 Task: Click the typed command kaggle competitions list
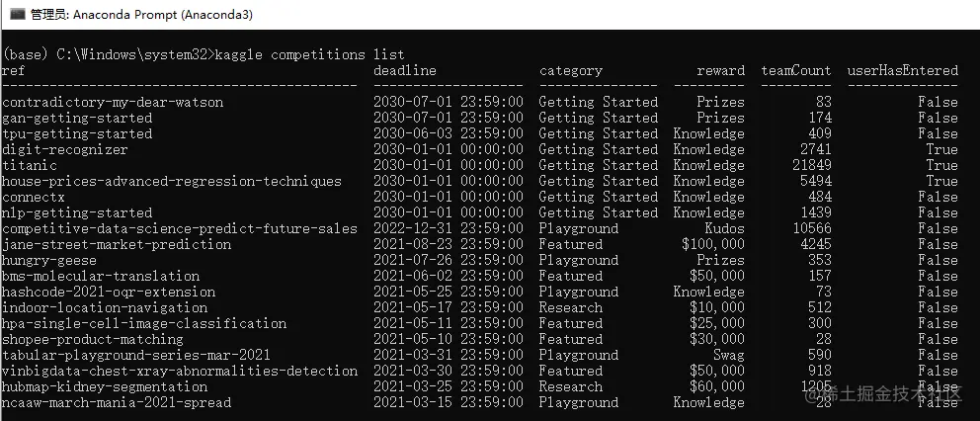(309, 55)
